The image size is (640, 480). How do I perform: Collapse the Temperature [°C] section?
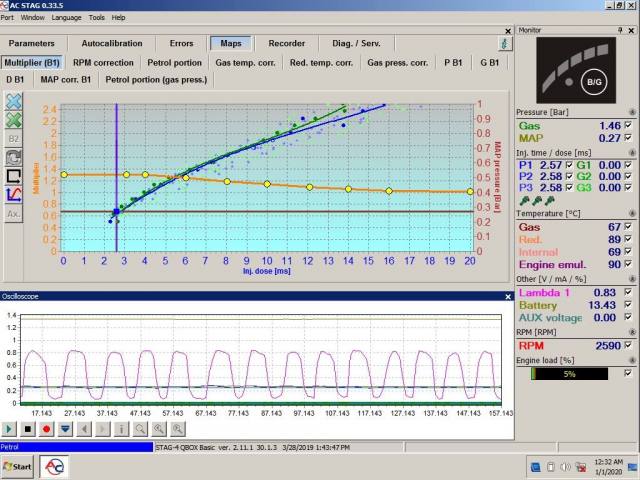pyautogui.click(x=630, y=213)
